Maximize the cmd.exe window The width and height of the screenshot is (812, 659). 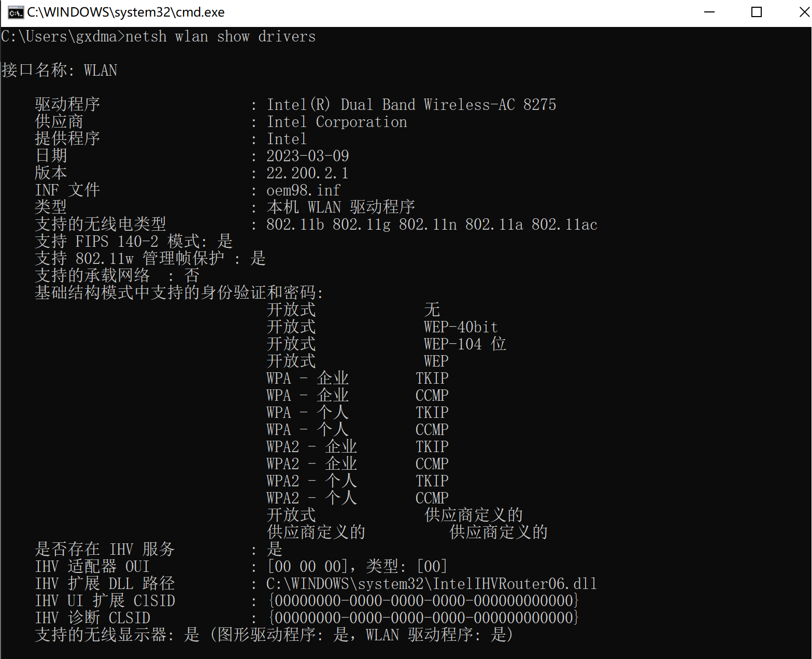pyautogui.click(x=757, y=12)
